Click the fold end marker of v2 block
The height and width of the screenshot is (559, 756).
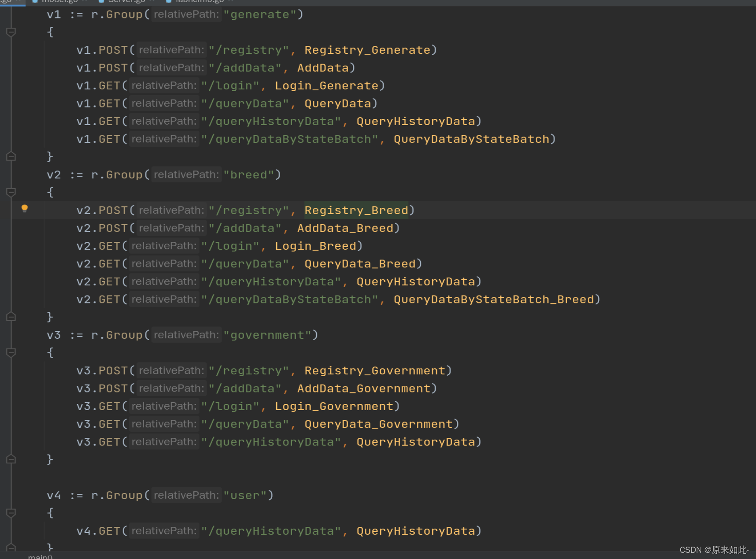point(11,317)
